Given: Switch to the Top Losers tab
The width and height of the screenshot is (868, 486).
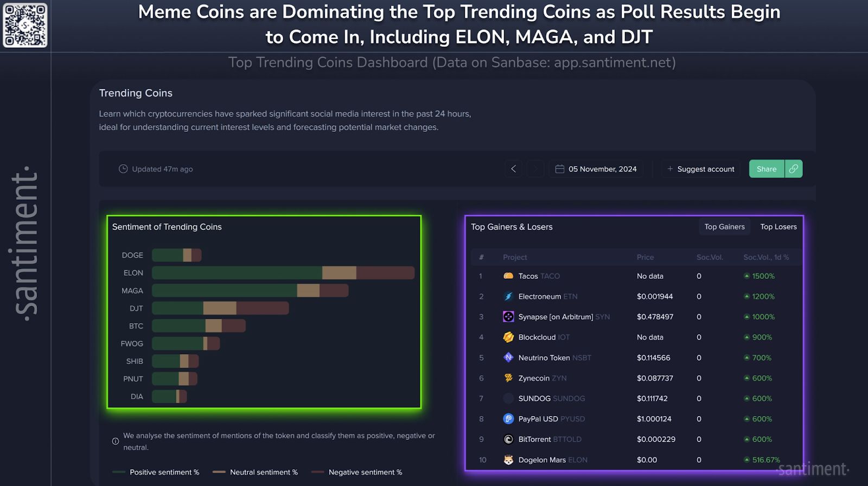Looking at the screenshot, I should coord(778,227).
